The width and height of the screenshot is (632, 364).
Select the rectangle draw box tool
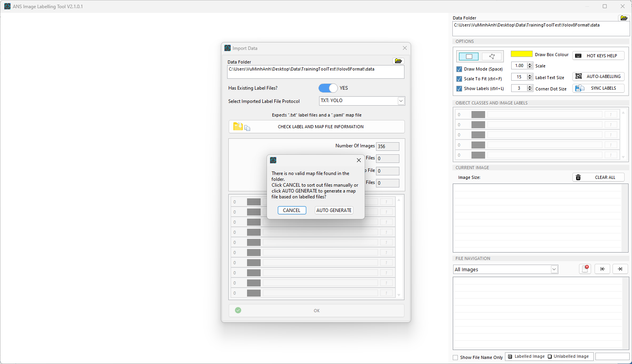[x=469, y=57]
